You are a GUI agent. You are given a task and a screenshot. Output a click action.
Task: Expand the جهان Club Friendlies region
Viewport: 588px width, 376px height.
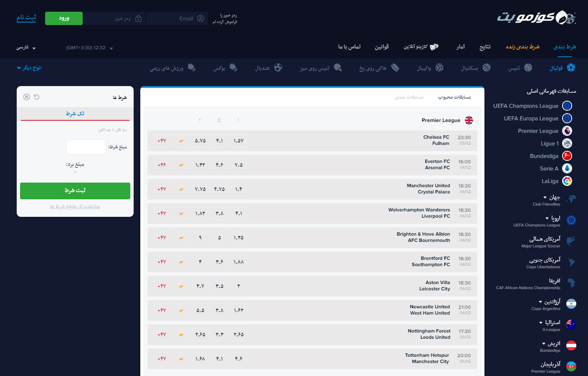552,198
